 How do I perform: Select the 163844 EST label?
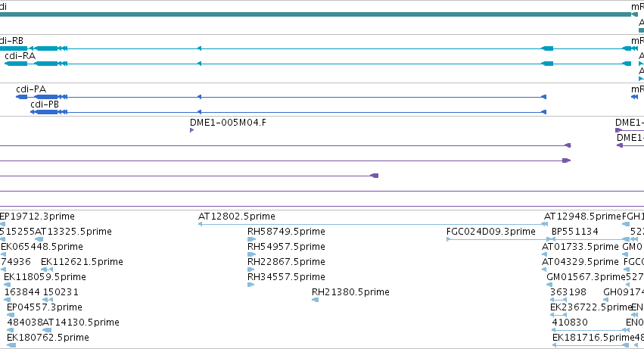22,292
